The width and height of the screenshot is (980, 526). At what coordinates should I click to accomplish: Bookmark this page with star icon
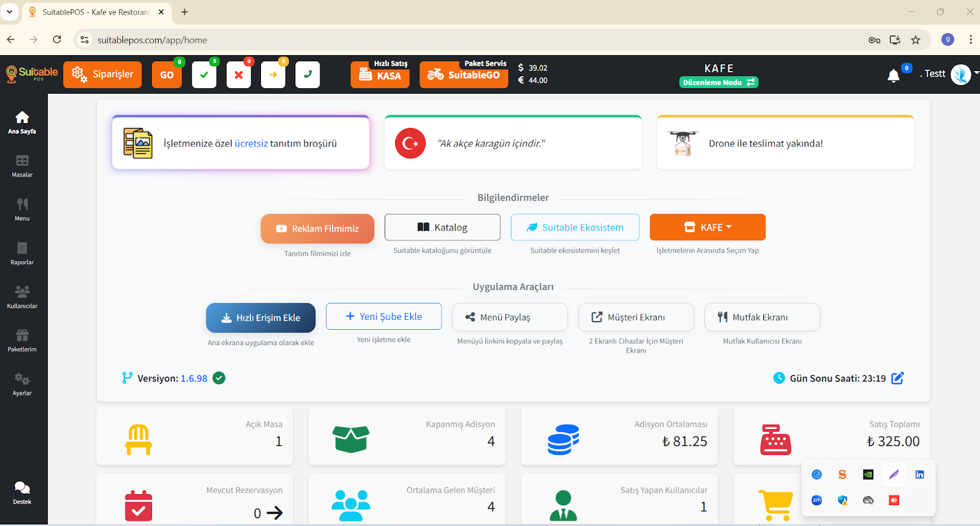(x=916, y=40)
